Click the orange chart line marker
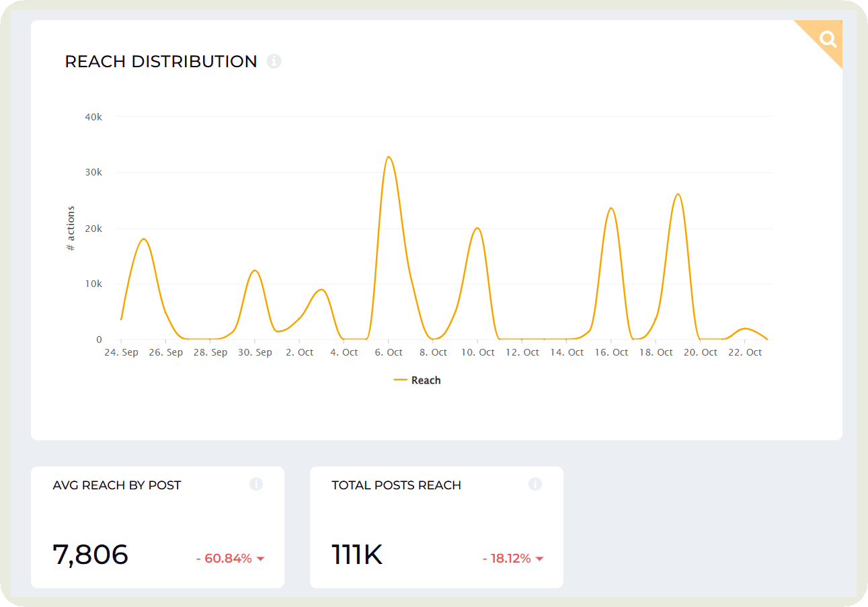868x607 pixels. point(399,380)
